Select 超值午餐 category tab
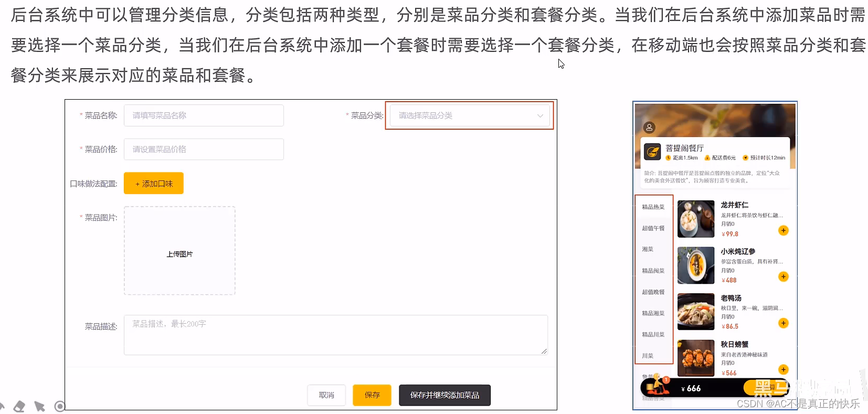The width and height of the screenshot is (868, 414). click(653, 228)
